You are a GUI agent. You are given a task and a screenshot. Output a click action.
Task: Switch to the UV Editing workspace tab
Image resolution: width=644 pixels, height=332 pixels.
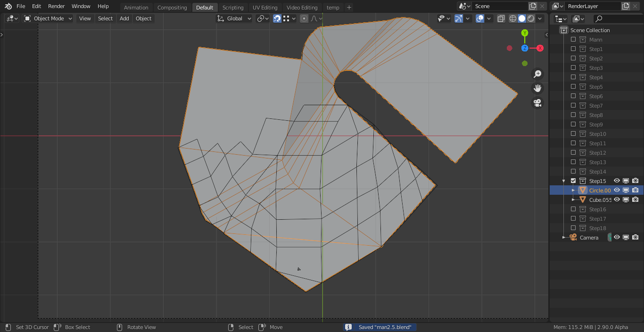pos(265,8)
